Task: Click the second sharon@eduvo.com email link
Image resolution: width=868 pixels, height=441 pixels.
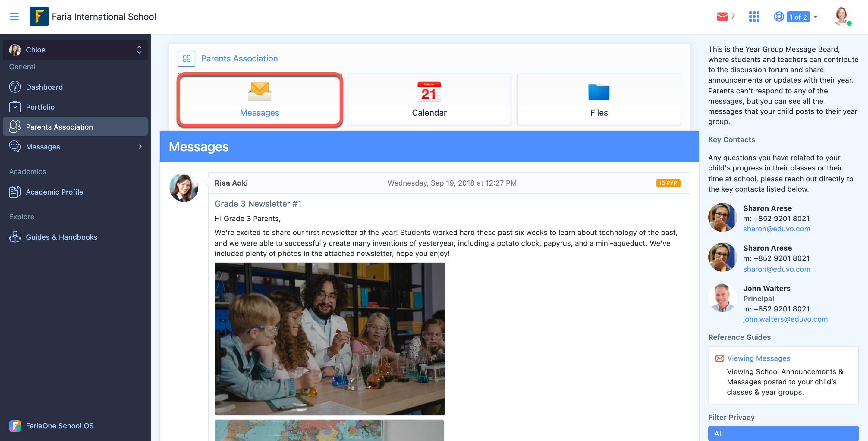Action: point(776,269)
